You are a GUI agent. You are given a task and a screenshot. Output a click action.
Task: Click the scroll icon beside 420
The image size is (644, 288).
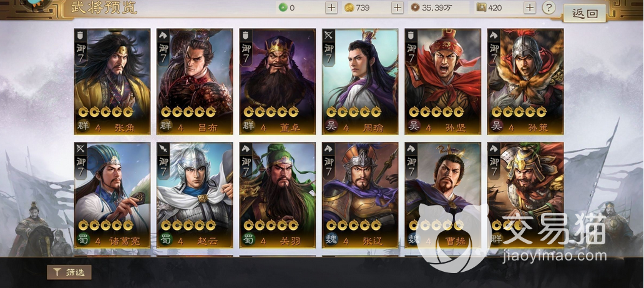pyautogui.click(x=481, y=7)
